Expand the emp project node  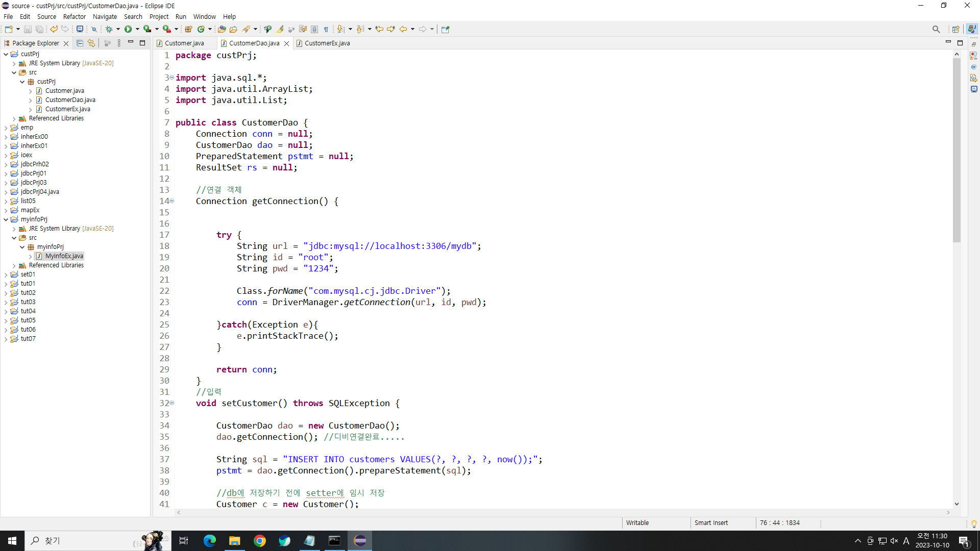pos(6,128)
